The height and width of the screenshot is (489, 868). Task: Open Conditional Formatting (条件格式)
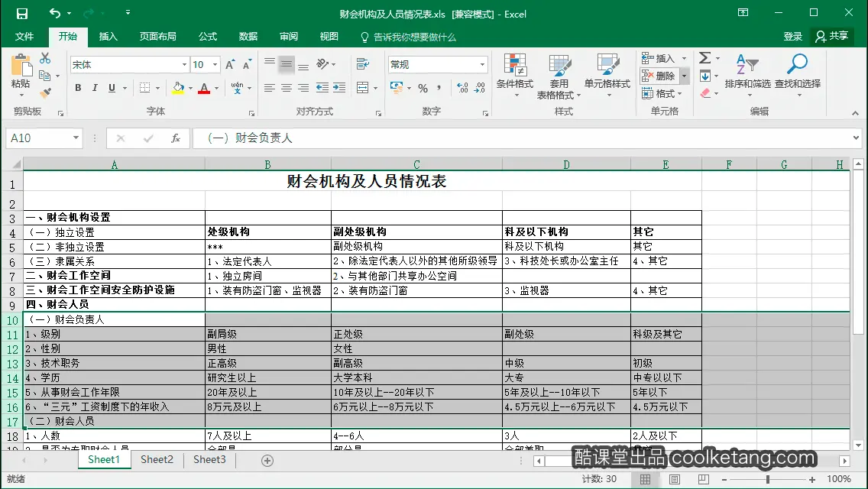(515, 76)
